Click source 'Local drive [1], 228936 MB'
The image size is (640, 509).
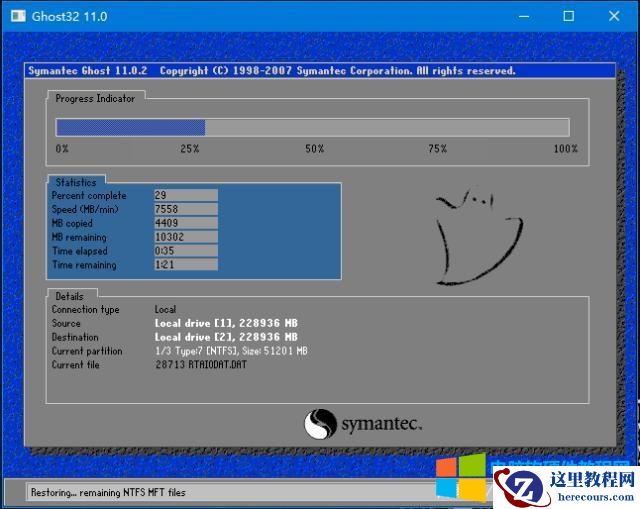click(x=226, y=323)
